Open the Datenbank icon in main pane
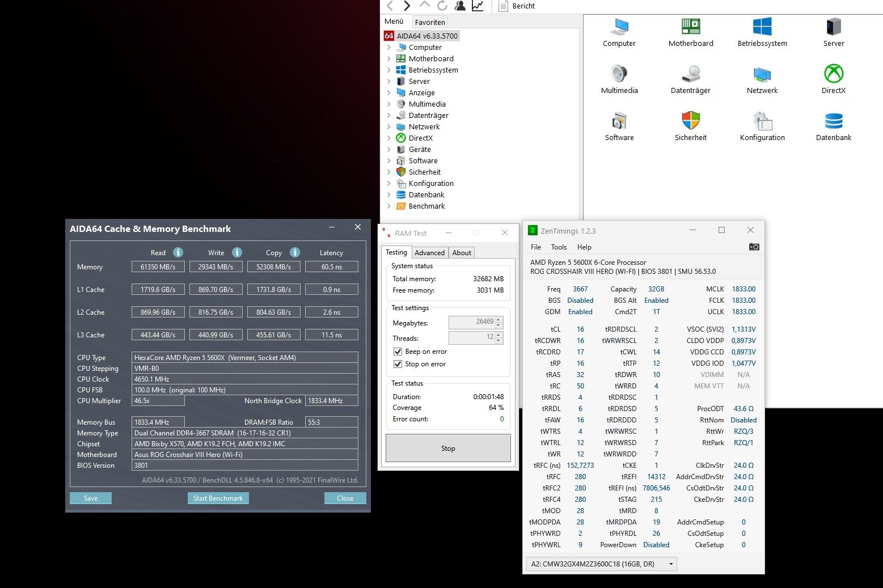Screen dimensions: 883x588 click(x=834, y=121)
